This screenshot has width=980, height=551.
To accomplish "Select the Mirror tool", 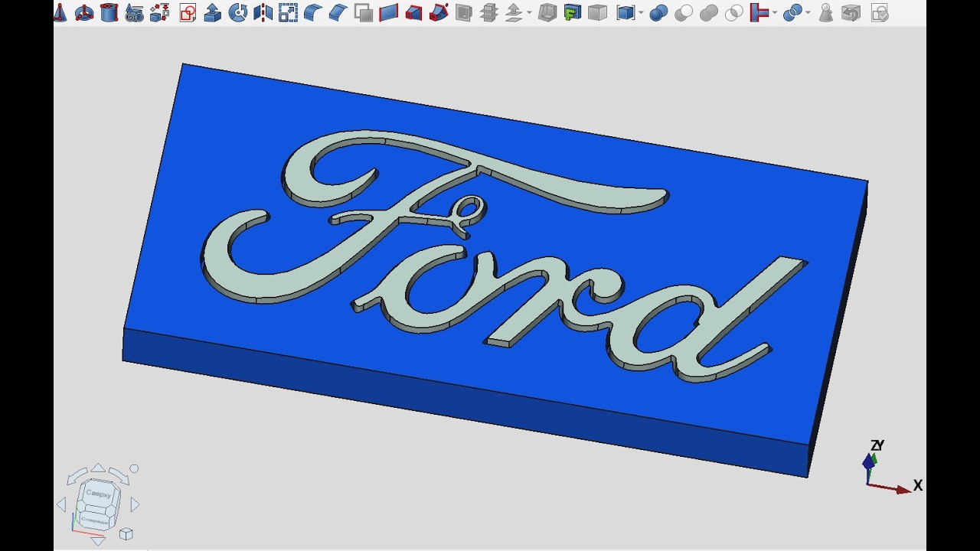I will pos(263,13).
